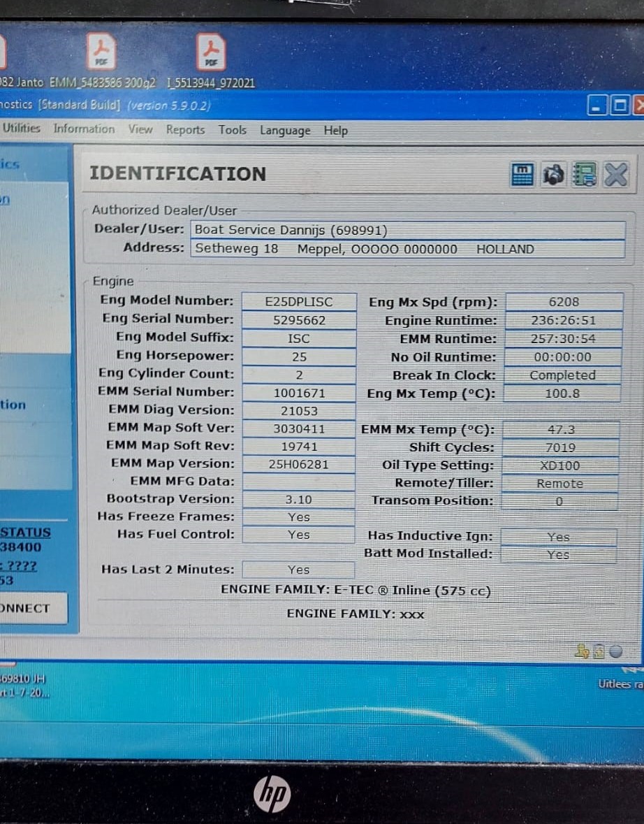Select the EMM Mx Temp value 47.3

pyautogui.click(x=561, y=430)
